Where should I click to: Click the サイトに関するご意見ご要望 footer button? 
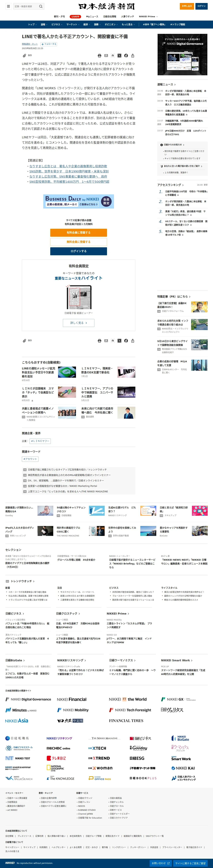pyautogui.click(x=190, y=863)
